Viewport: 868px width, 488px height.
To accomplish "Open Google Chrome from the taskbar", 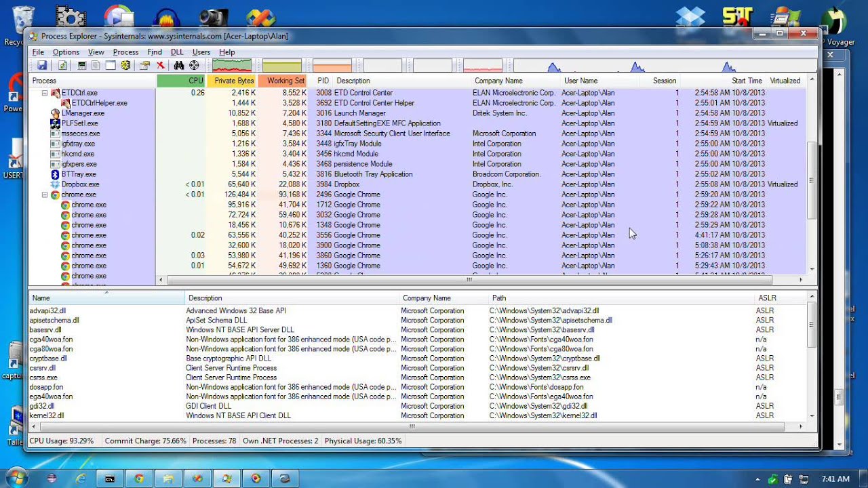I will pyautogui.click(x=139, y=479).
